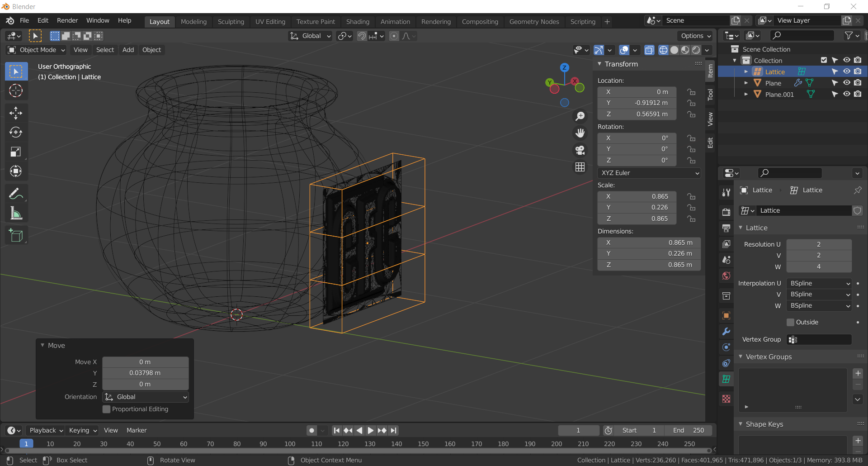Open the Modifier properties wrench tab

[x=726, y=332]
